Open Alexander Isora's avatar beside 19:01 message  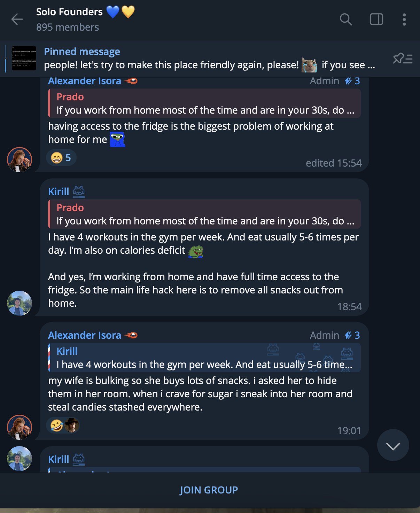click(20, 427)
